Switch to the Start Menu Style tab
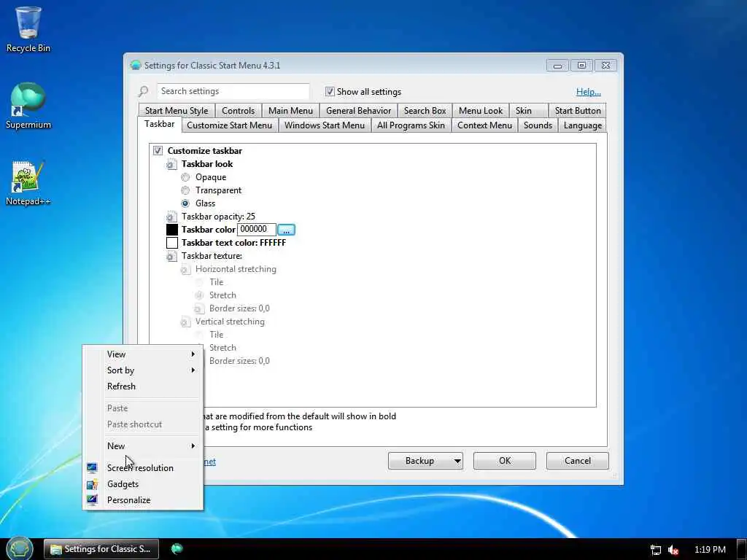This screenshot has height=560, width=747. (x=177, y=111)
